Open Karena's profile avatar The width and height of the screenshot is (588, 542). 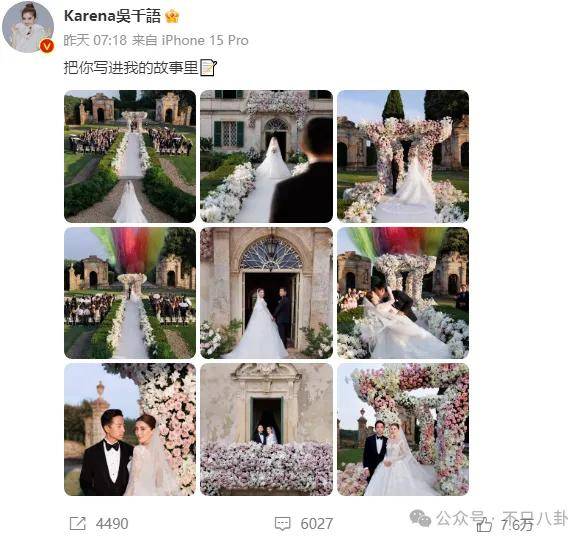click(x=28, y=27)
